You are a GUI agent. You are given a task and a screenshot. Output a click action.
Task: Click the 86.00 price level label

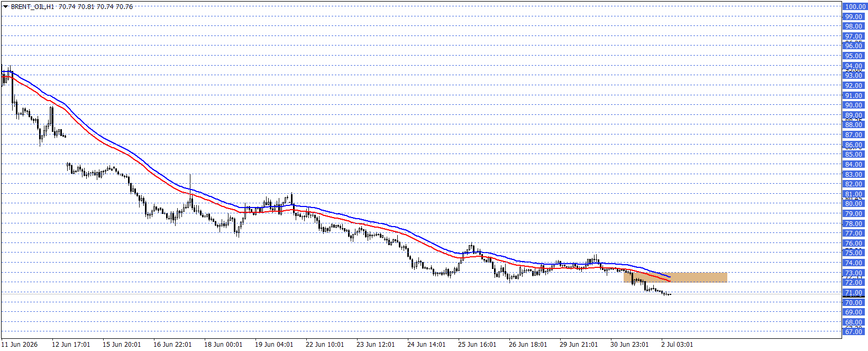tap(853, 145)
